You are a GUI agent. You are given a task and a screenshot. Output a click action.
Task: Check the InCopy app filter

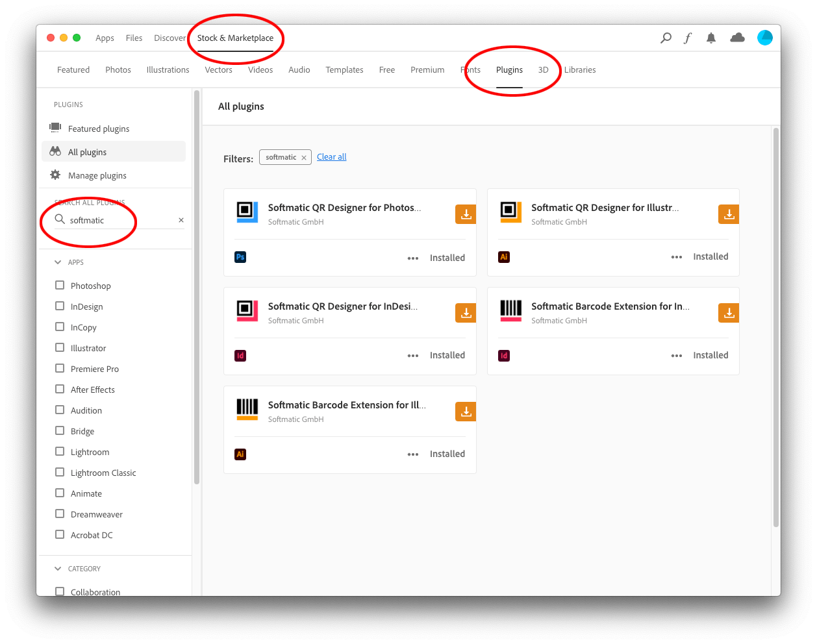(60, 327)
